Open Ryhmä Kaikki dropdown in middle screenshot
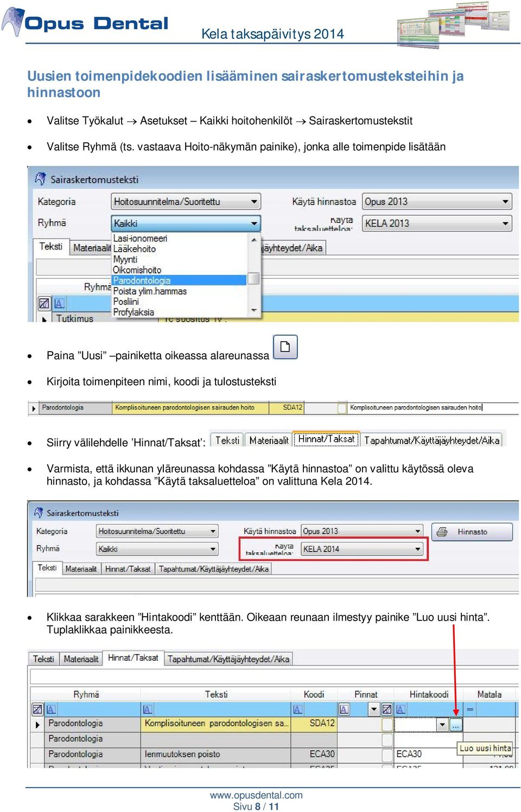 point(157,549)
